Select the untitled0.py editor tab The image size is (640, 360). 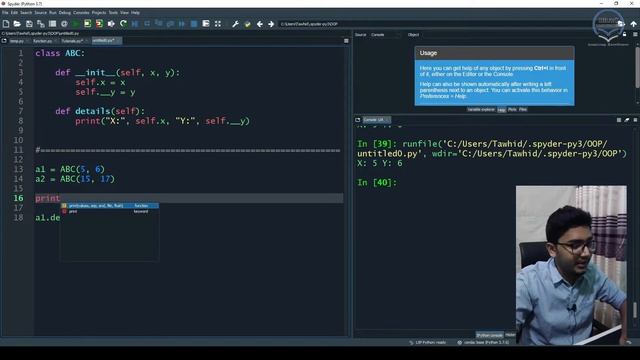(106, 41)
